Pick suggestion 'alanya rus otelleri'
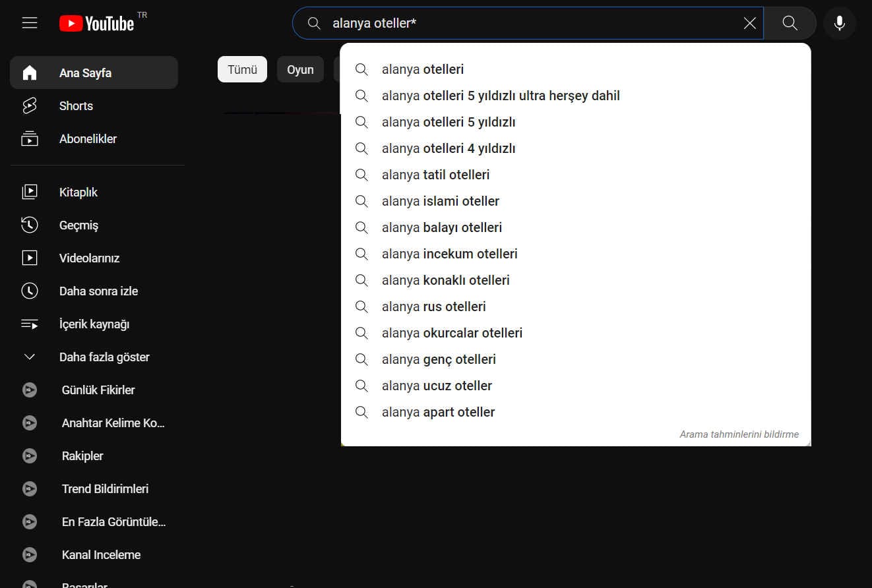The image size is (872, 588). 575,307
